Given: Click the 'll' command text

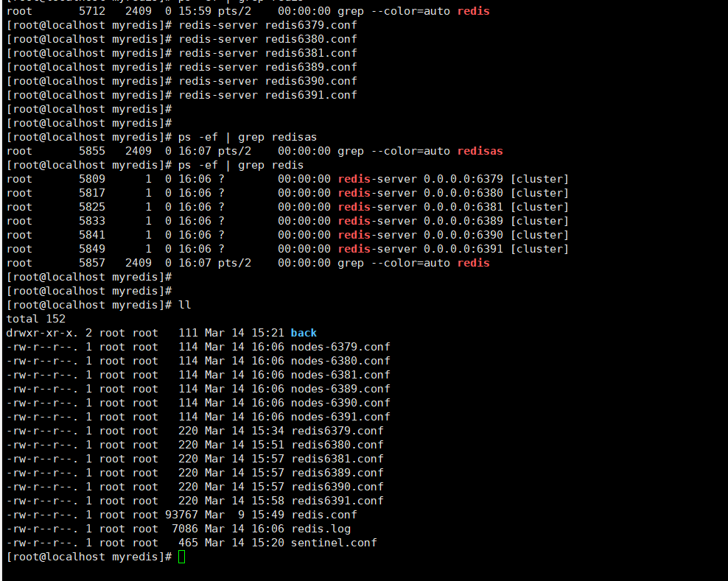Looking at the screenshot, I should pyautogui.click(x=185, y=305).
